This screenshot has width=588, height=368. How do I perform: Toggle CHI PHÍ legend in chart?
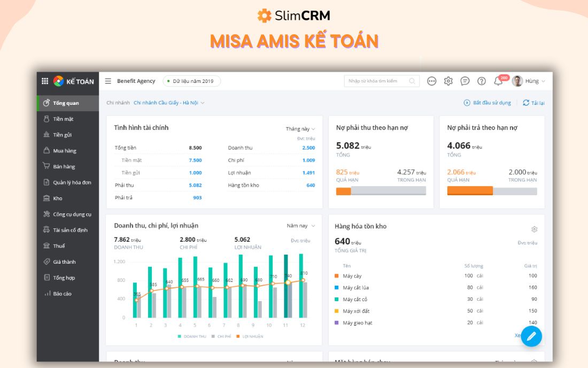(221, 336)
